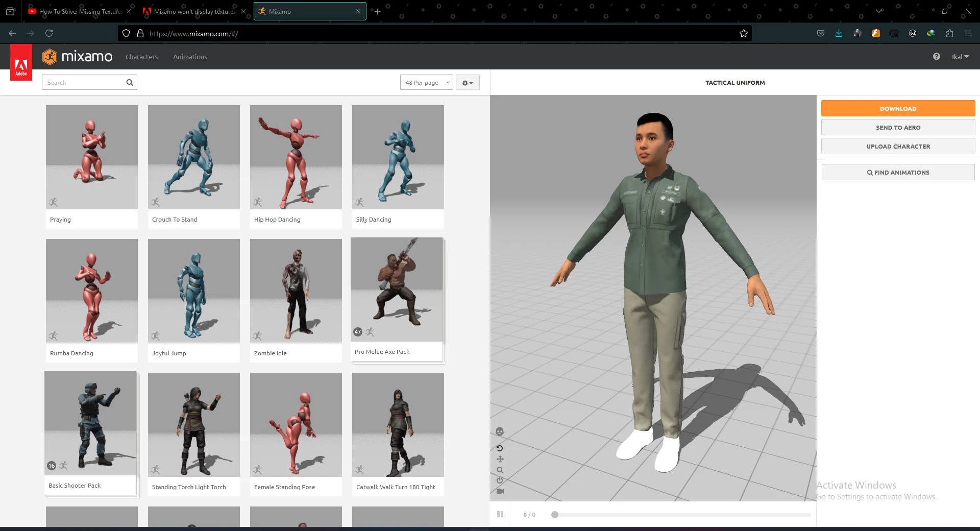Viewport: 980px width, 531px height.
Task: Open the list all tabs chevron
Action: [879, 11]
